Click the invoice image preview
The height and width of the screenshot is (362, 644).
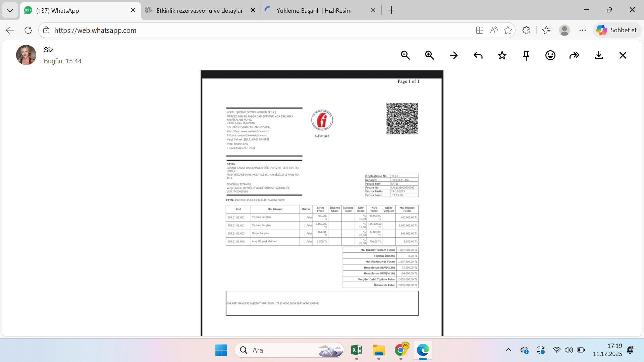coord(322,203)
